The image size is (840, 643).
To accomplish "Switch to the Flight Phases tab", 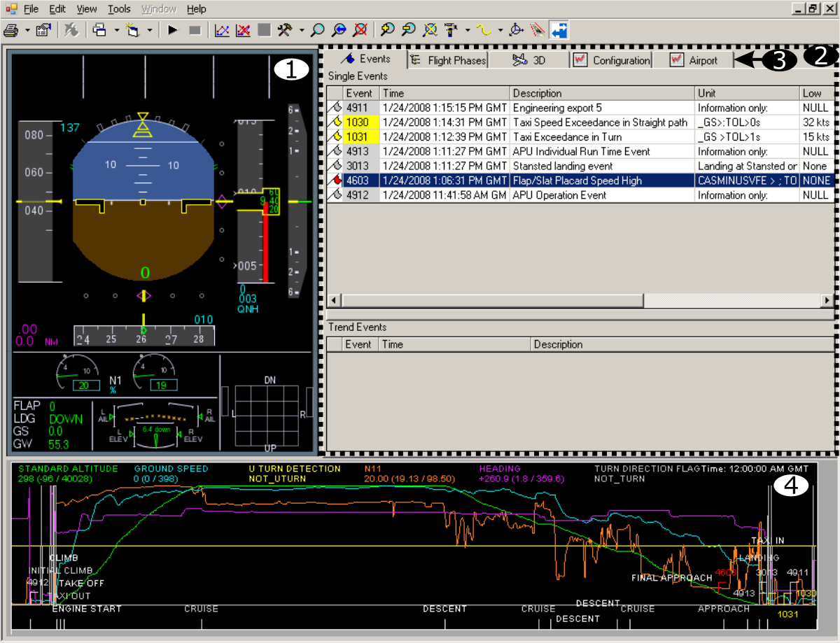I will pos(448,60).
